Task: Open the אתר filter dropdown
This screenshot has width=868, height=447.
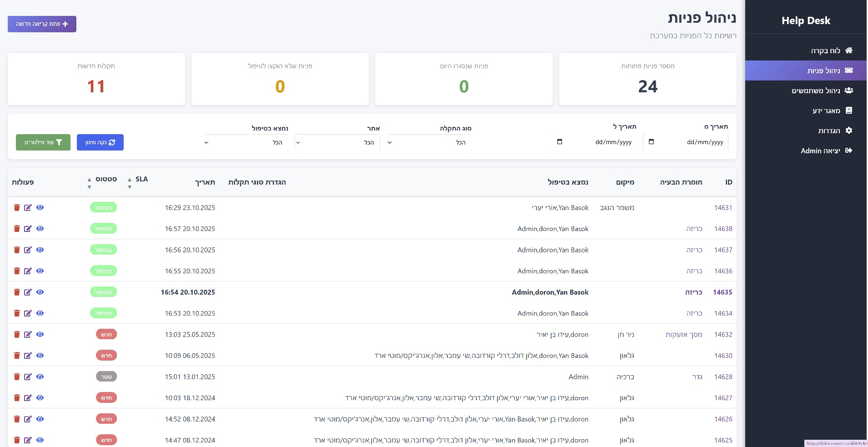Action: coord(337,142)
